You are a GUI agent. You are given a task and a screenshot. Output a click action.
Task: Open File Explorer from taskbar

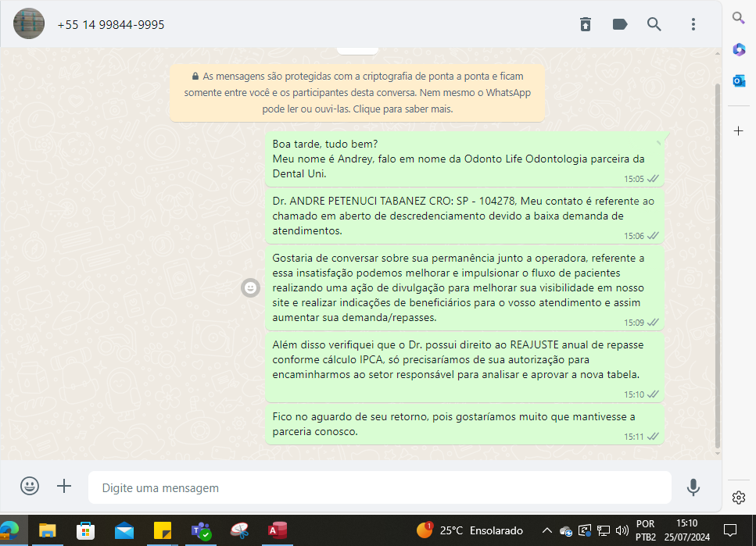click(47, 530)
